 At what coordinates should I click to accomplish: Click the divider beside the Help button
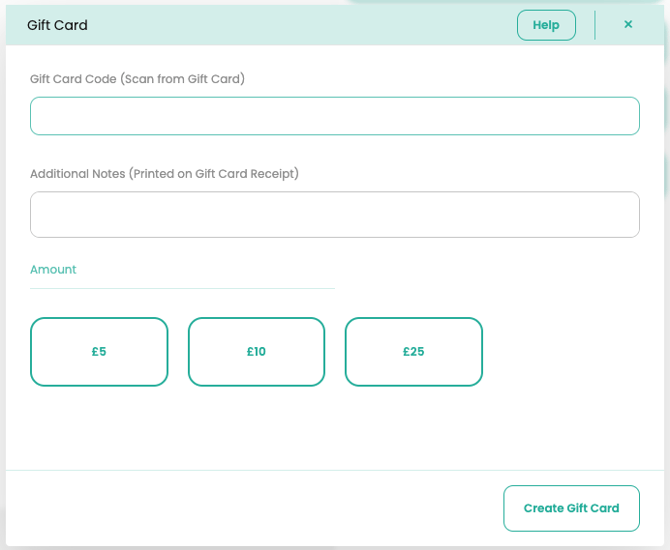click(x=595, y=25)
